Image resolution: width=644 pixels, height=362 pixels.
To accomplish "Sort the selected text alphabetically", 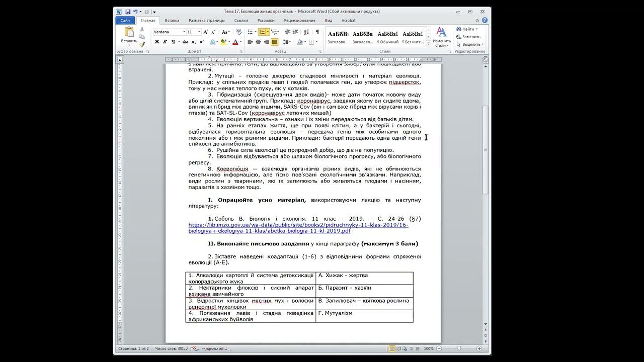I will click(x=307, y=32).
